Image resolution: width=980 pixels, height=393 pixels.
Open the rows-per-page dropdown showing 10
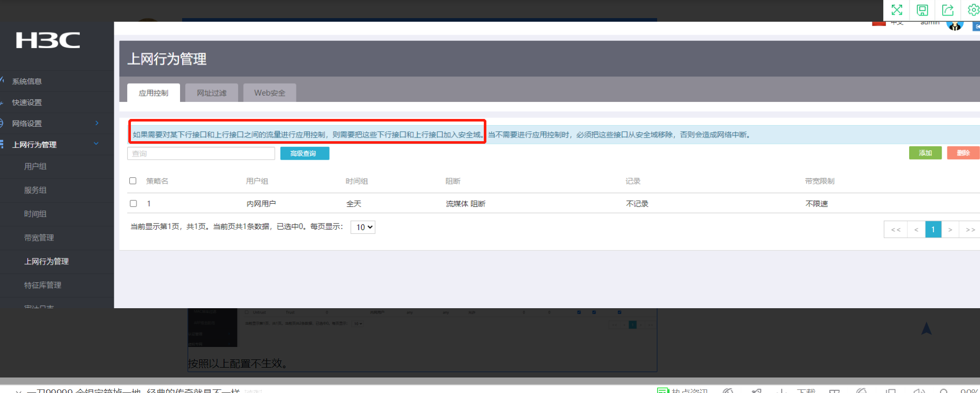pos(363,227)
